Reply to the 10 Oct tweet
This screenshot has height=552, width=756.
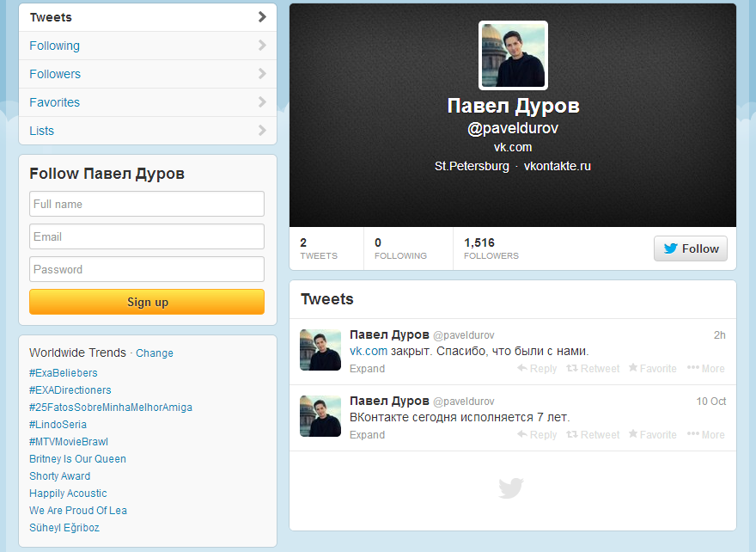(537, 435)
